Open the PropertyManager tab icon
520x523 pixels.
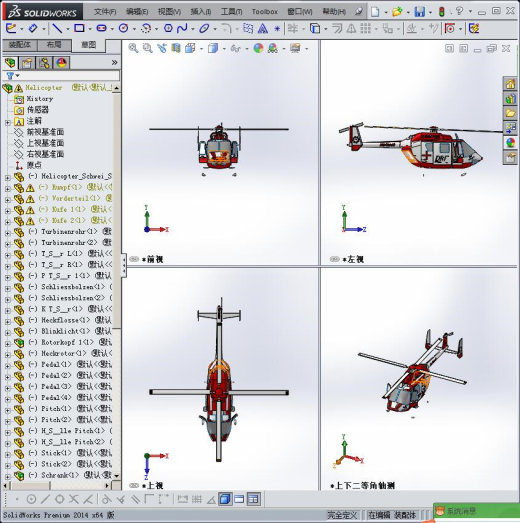click(x=27, y=63)
